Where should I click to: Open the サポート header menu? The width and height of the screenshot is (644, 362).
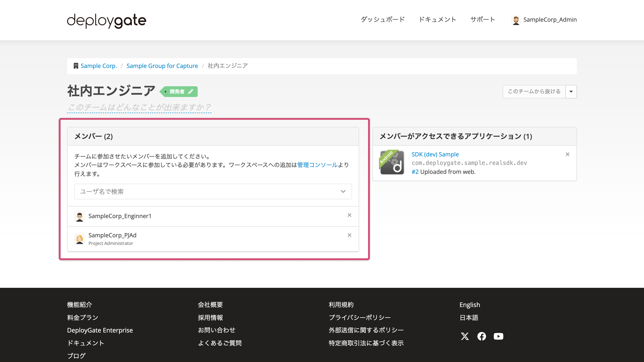click(483, 19)
